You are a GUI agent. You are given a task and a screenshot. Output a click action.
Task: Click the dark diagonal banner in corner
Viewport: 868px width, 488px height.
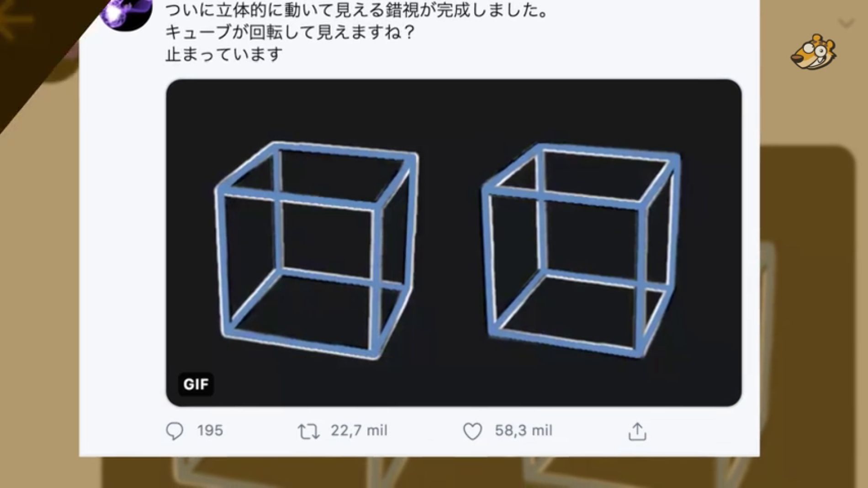click(32, 59)
